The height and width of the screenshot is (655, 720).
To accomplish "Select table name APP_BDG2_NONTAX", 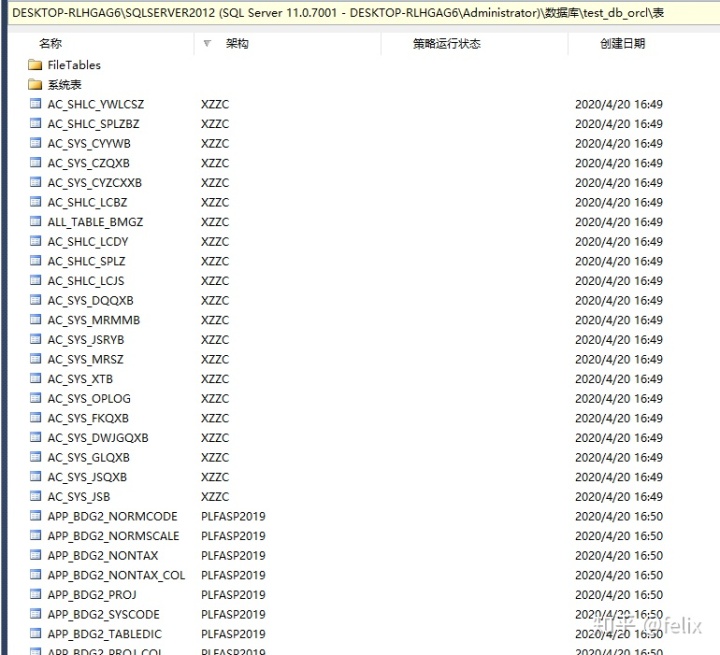I will click(x=103, y=556).
